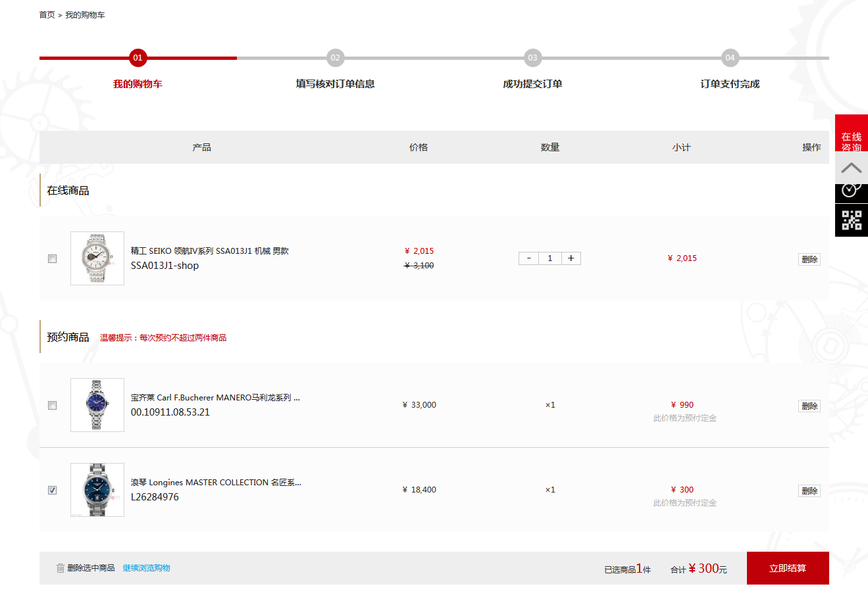868x601 pixels.
Task: Check the Carl F.Bucherer MANERO checkbox
Action: pyautogui.click(x=53, y=406)
